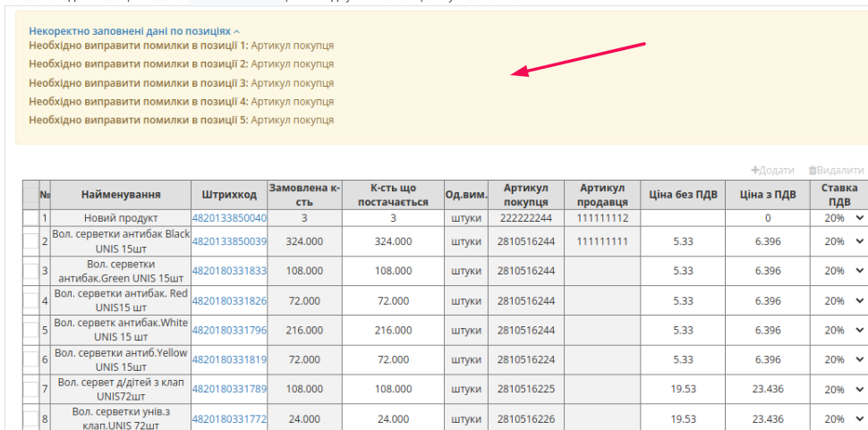Open barcode link 4820180331826

[229, 300]
